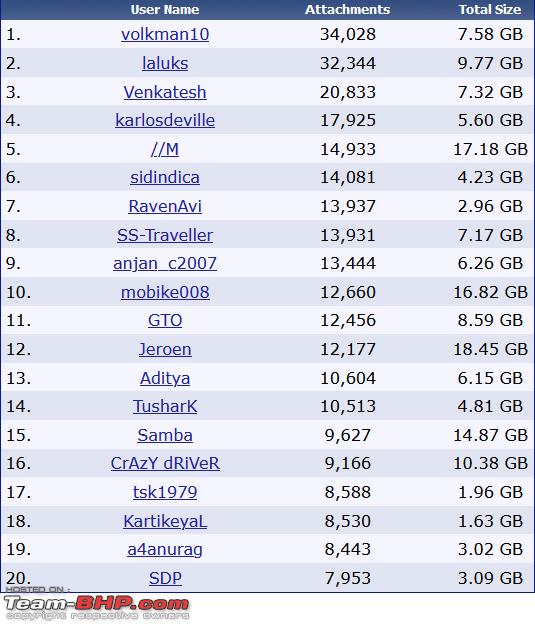The width and height of the screenshot is (535, 624).
Task: Click the Venkatesh username link
Action: click(165, 92)
